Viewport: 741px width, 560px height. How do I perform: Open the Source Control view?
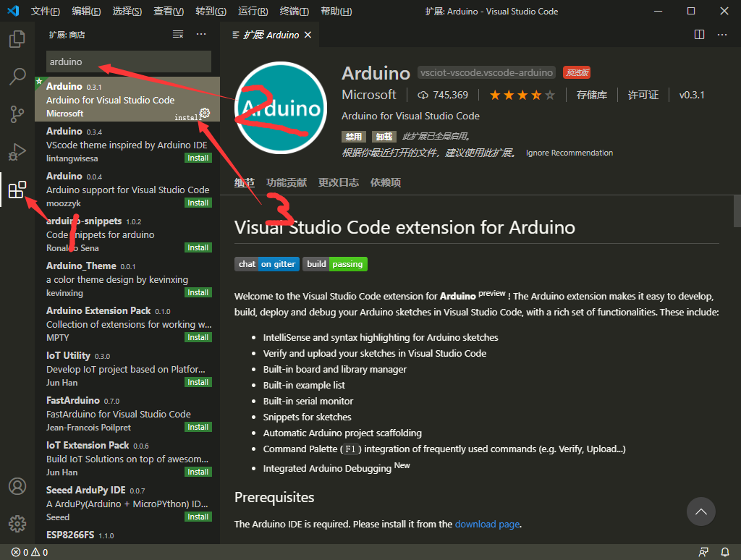coord(17,112)
